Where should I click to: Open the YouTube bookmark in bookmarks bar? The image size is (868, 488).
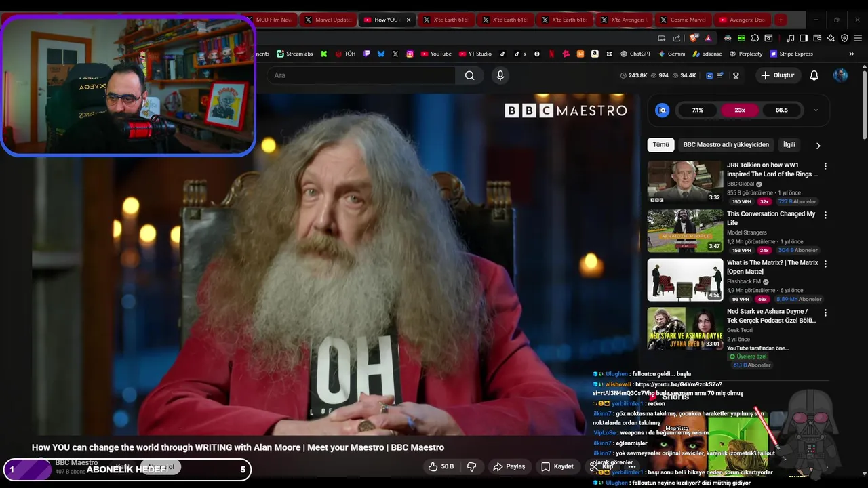tap(435, 54)
